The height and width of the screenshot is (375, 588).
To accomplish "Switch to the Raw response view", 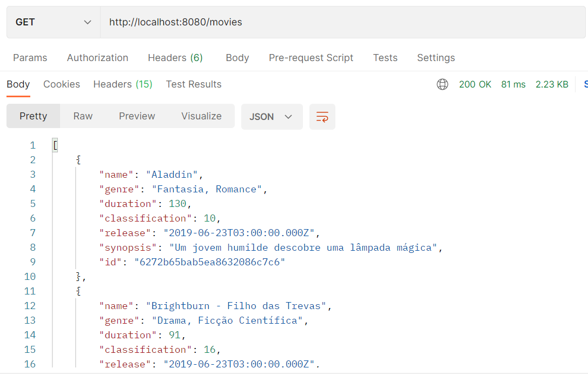I will tap(82, 116).
